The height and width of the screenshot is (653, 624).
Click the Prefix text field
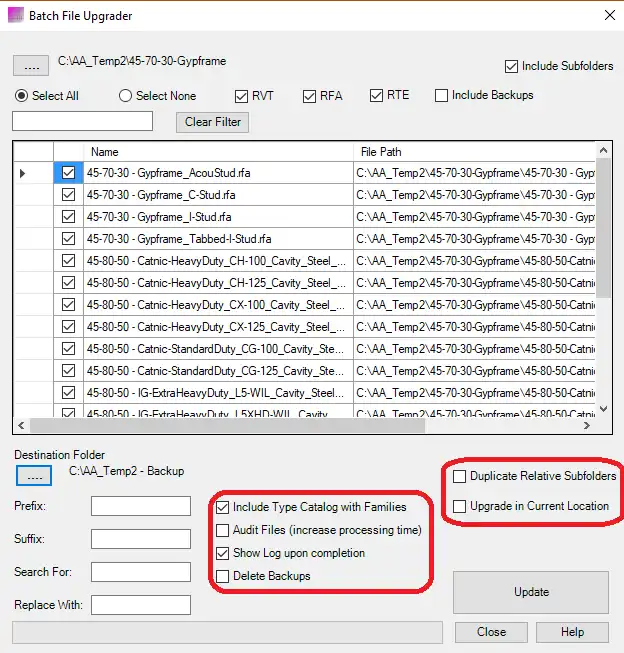(x=141, y=506)
